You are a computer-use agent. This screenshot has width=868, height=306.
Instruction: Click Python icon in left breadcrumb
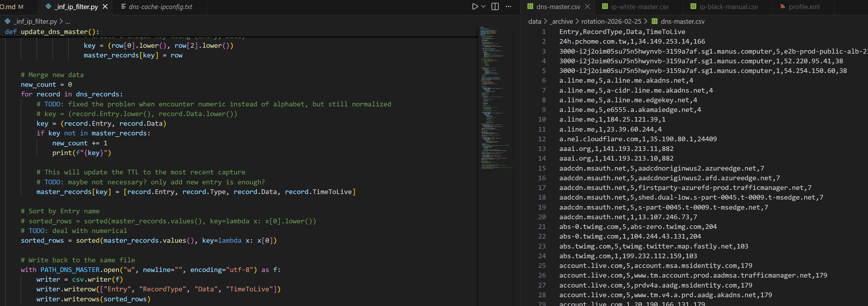point(7,21)
